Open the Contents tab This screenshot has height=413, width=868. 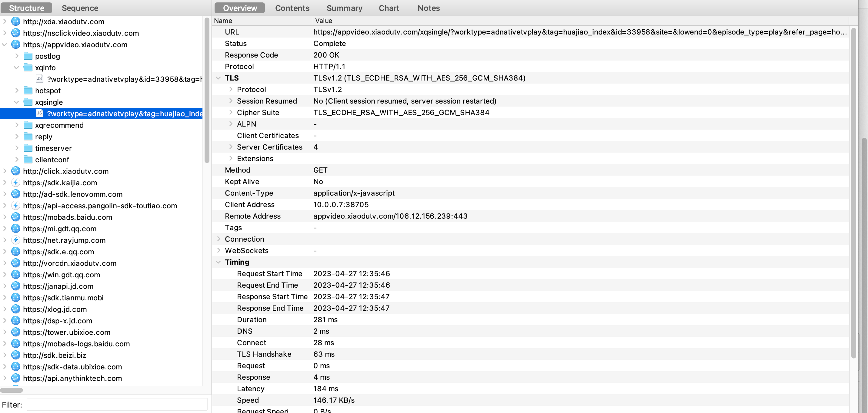pos(292,8)
